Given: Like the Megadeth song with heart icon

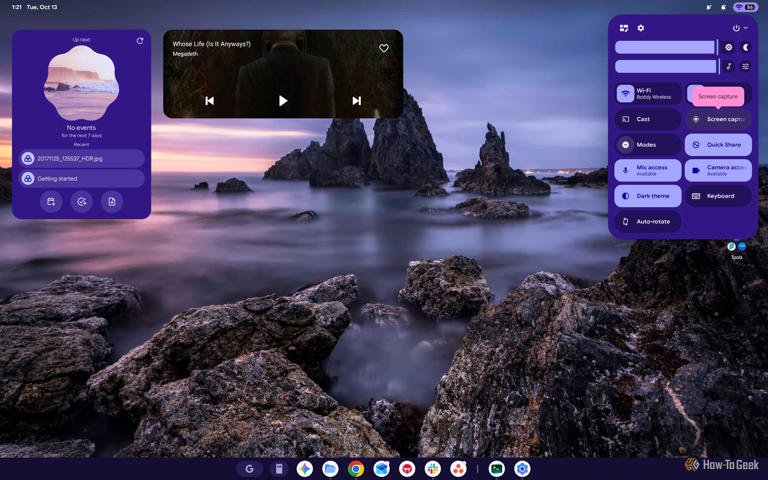Looking at the screenshot, I should 384,48.
